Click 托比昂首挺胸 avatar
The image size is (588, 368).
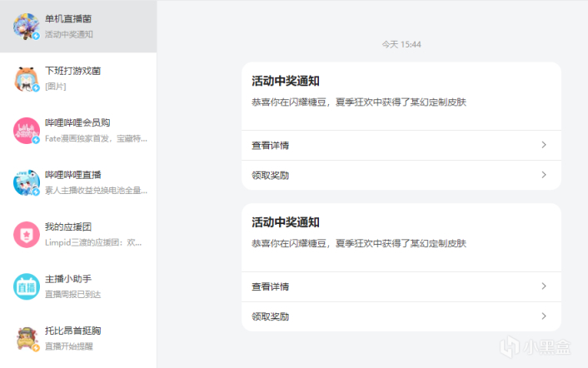click(27, 339)
